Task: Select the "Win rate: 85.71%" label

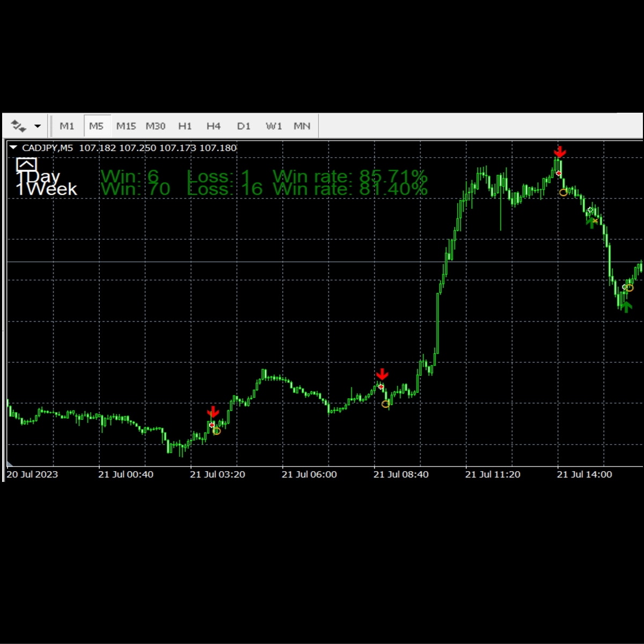Action: [x=350, y=176]
